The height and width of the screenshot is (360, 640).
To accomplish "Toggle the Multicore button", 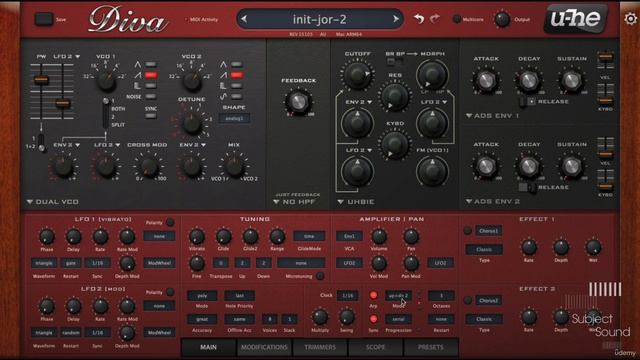I will pos(457,19).
